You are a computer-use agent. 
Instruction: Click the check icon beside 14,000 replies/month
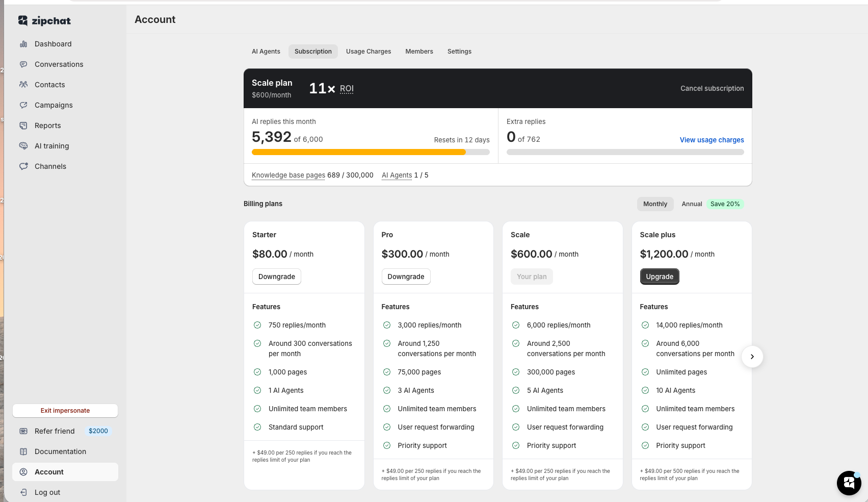pos(645,325)
